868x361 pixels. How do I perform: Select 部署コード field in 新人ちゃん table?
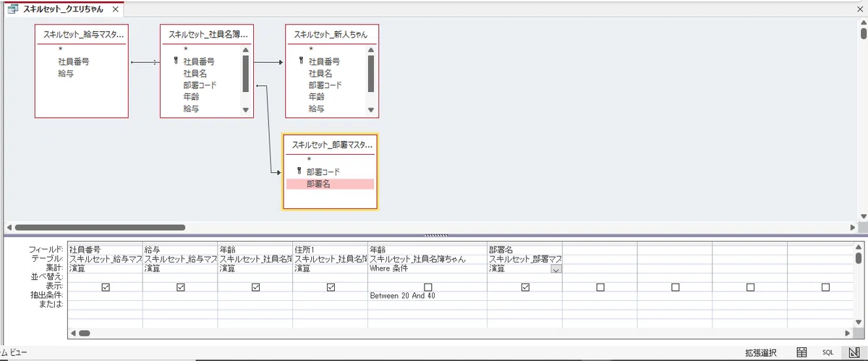tap(325, 85)
